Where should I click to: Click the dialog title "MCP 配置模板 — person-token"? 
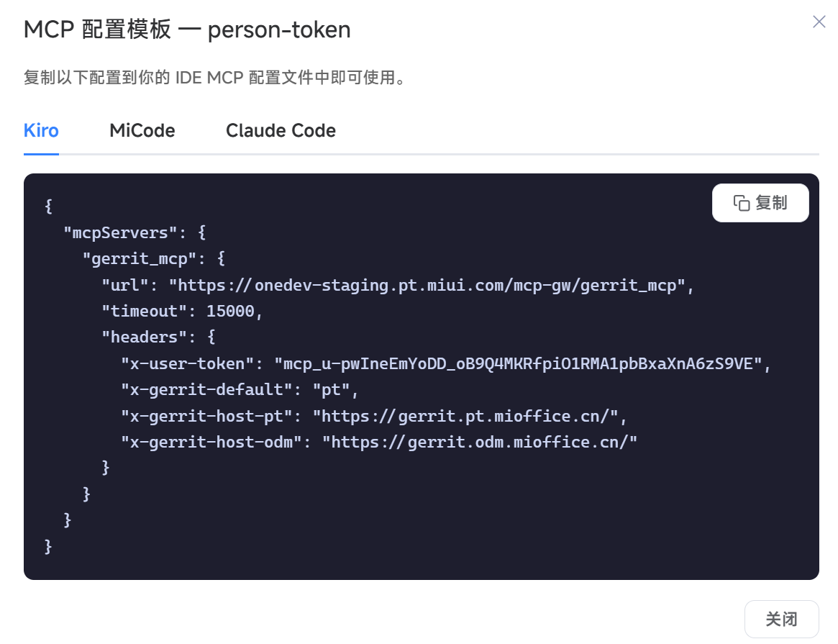187,30
